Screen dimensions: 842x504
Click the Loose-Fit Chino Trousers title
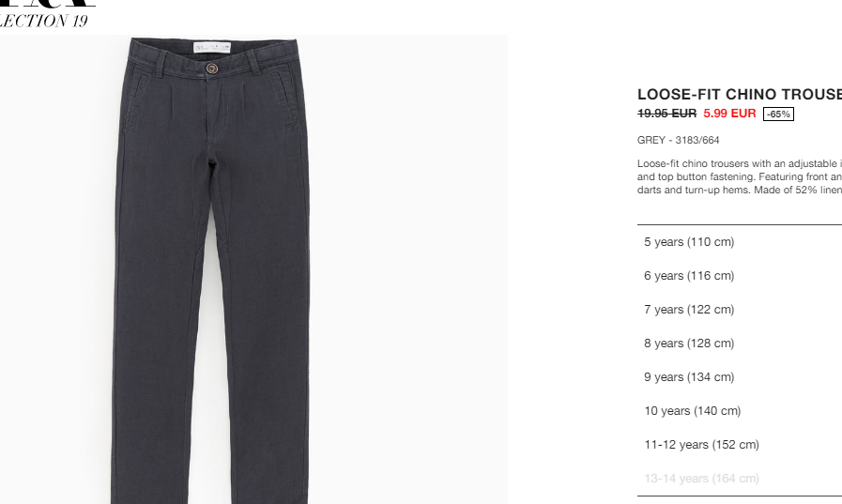(740, 95)
